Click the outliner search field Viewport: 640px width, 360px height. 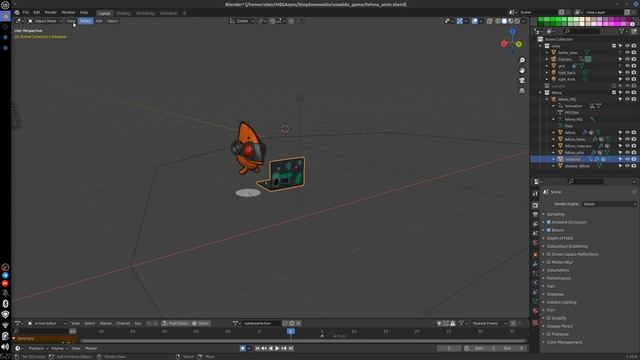(582, 31)
